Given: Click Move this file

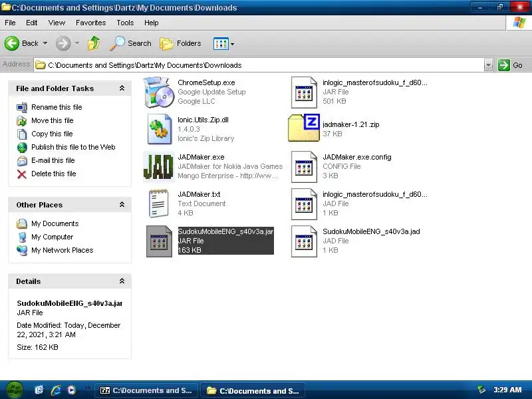Looking at the screenshot, I should coord(53,120).
